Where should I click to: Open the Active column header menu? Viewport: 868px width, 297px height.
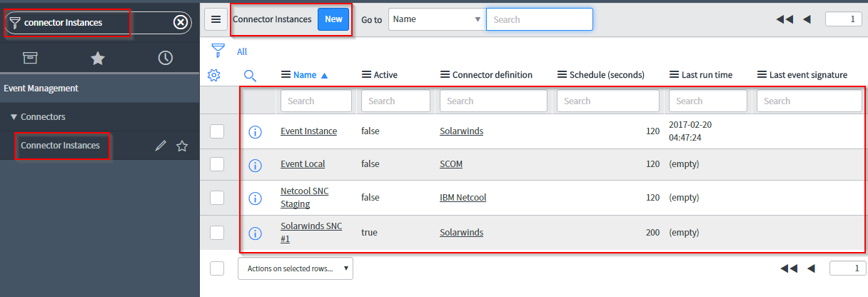[x=367, y=75]
